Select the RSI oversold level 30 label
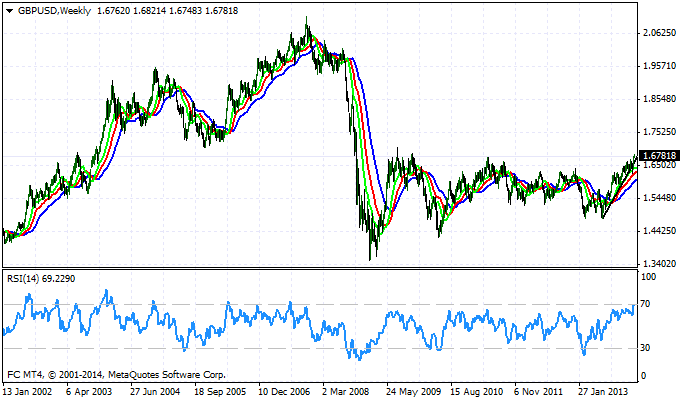The width and height of the screenshot is (680, 400). pyautogui.click(x=645, y=348)
